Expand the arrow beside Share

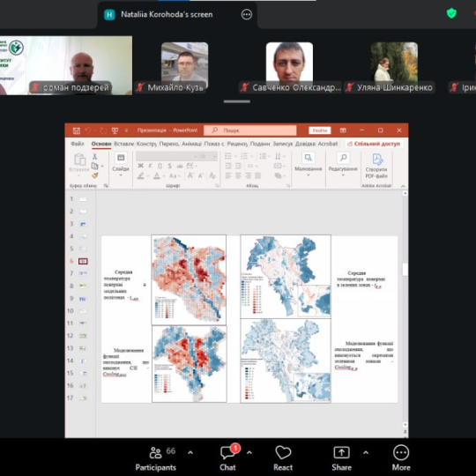[366, 452]
